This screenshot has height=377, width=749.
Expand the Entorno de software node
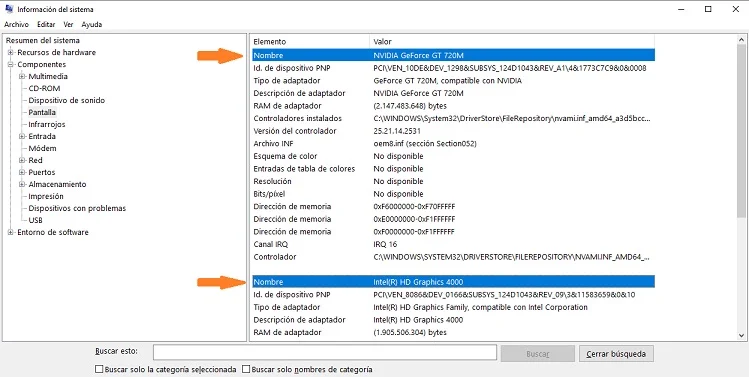[x=11, y=232]
